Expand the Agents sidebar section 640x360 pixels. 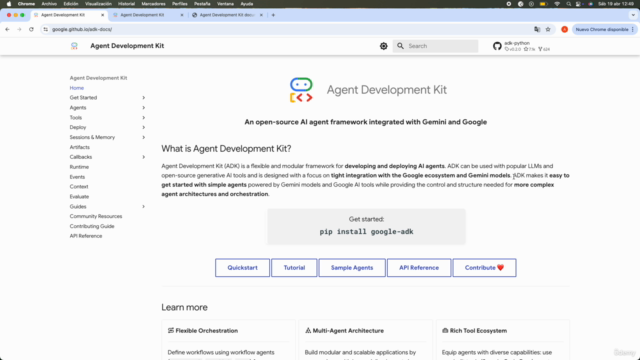tap(143, 108)
